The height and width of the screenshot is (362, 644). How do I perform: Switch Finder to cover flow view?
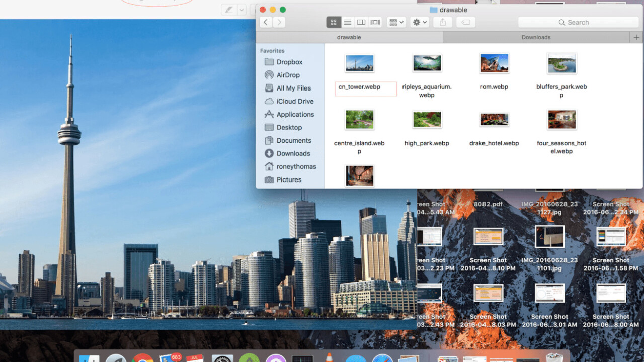pyautogui.click(x=375, y=22)
